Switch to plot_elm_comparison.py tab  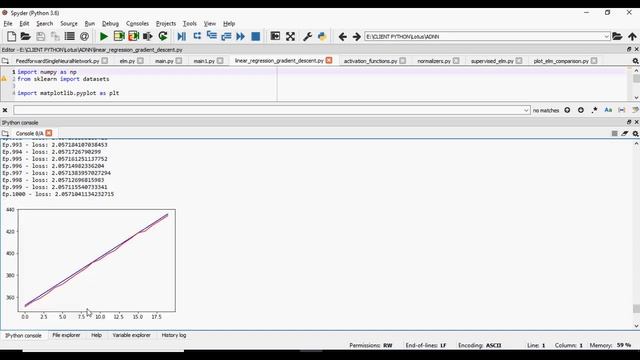click(x=561, y=61)
